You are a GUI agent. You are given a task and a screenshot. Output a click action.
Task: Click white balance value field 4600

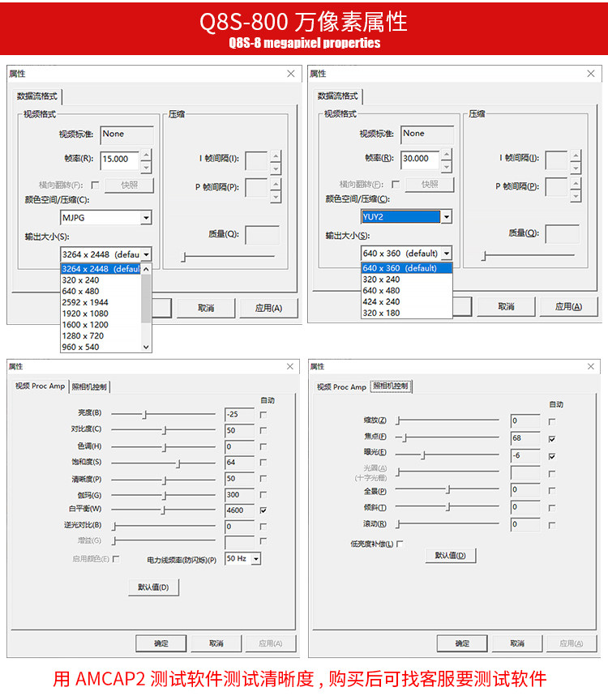pos(239,510)
